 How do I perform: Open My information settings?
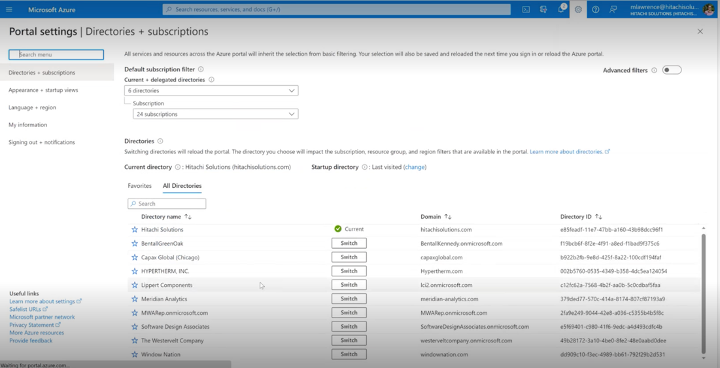pos(28,125)
